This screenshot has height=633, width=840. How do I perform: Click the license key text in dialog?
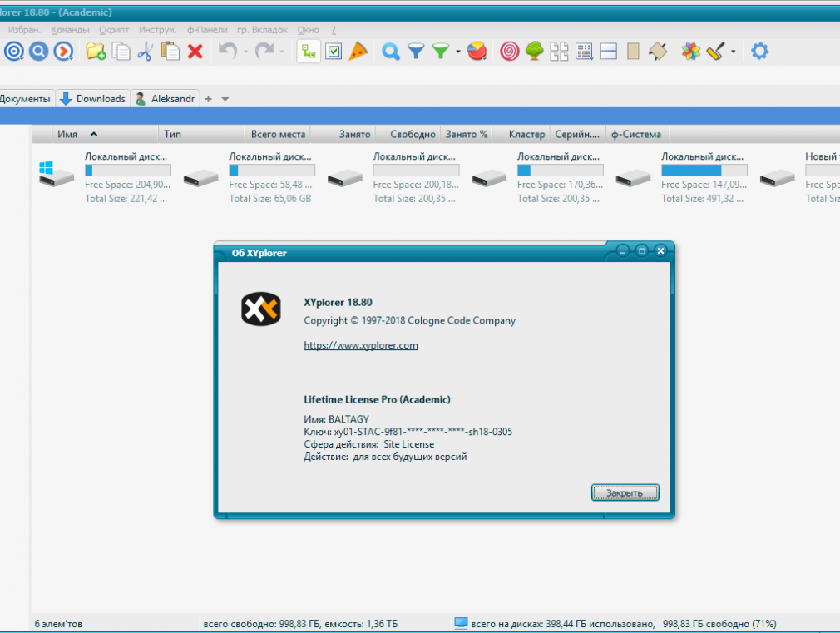(x=408, y=432)
